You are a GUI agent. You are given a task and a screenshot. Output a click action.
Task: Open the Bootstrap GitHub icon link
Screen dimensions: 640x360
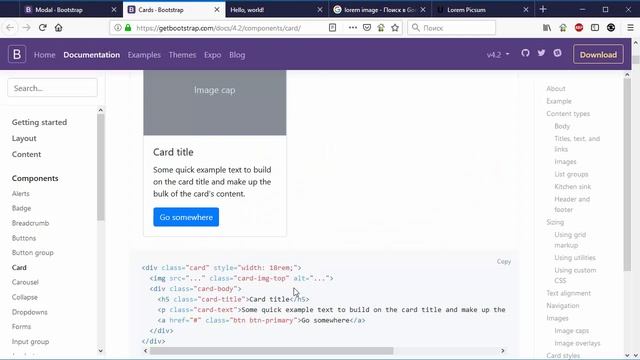tap(525, 53)
